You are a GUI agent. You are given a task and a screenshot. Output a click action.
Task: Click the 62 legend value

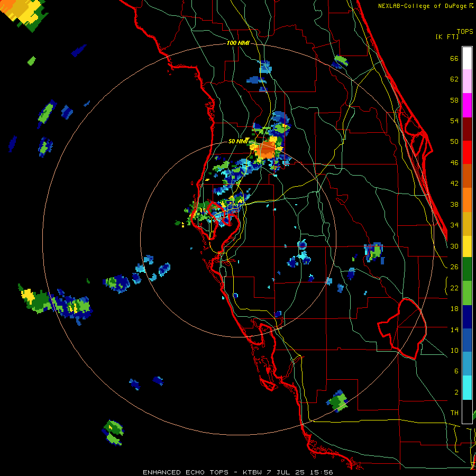(454, 79)
